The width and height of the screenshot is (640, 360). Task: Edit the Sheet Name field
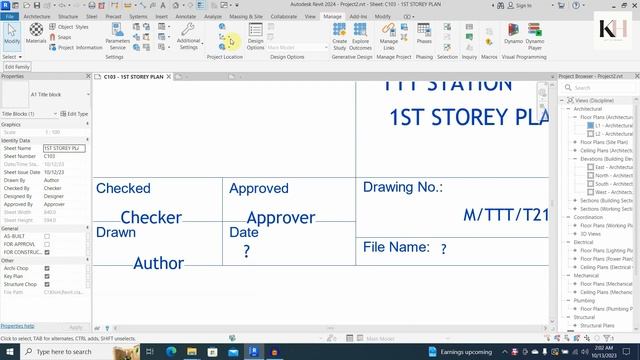click(64, 148)
